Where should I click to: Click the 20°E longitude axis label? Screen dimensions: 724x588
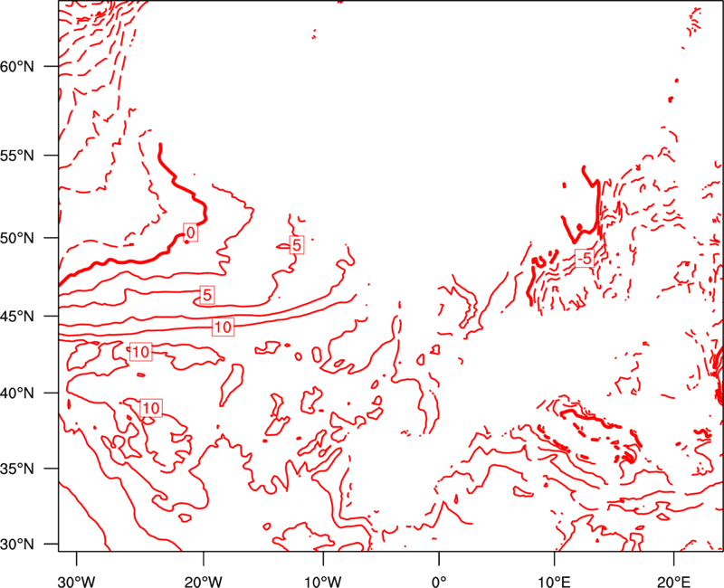point(673,582)
